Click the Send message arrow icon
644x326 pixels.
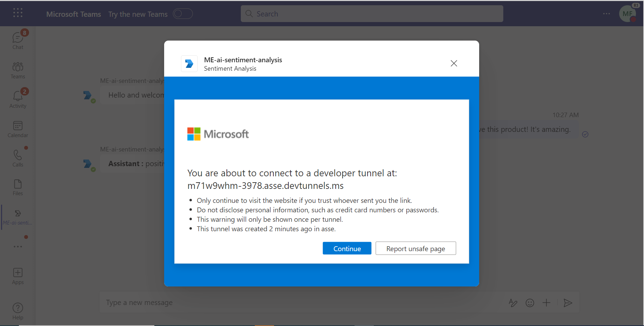point(568,303)
